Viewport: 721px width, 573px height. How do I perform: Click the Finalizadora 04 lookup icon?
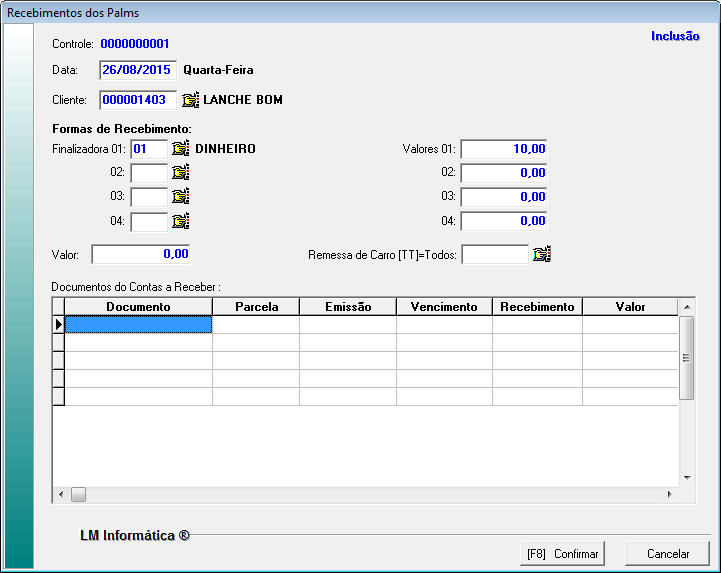[x=180, y=221]
